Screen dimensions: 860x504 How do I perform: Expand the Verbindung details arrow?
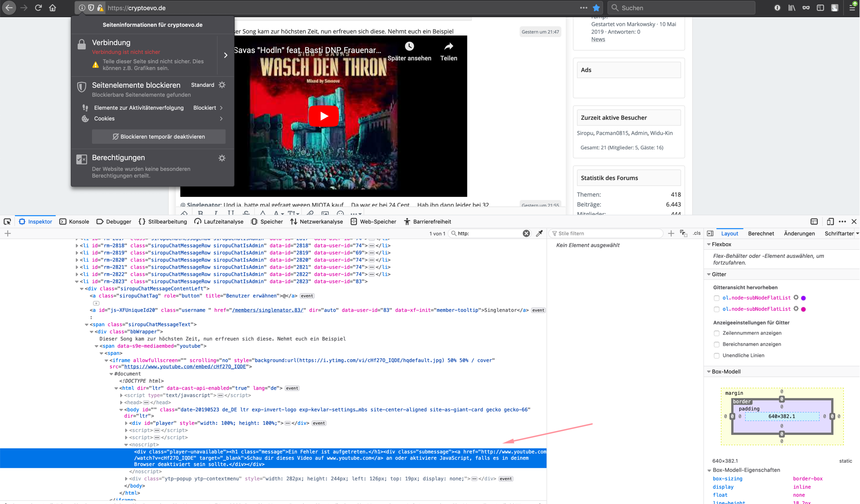click(x=226, y=55)
